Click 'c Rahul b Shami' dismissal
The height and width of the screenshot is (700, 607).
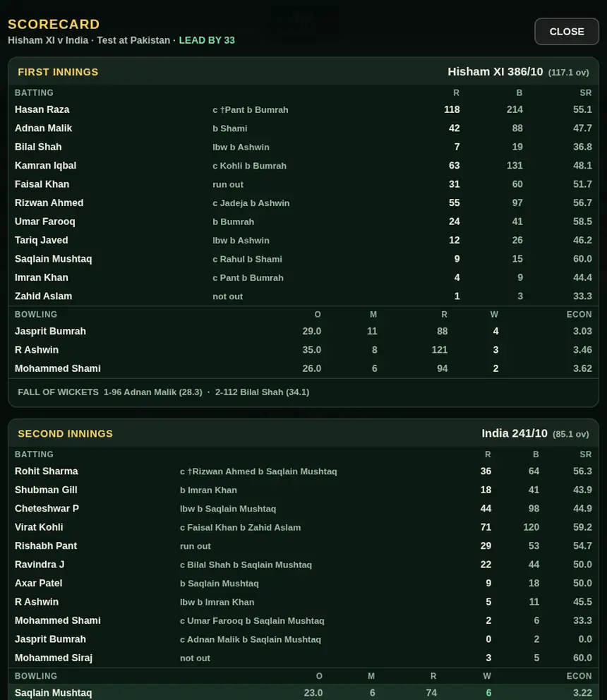(x=247, y=259)
